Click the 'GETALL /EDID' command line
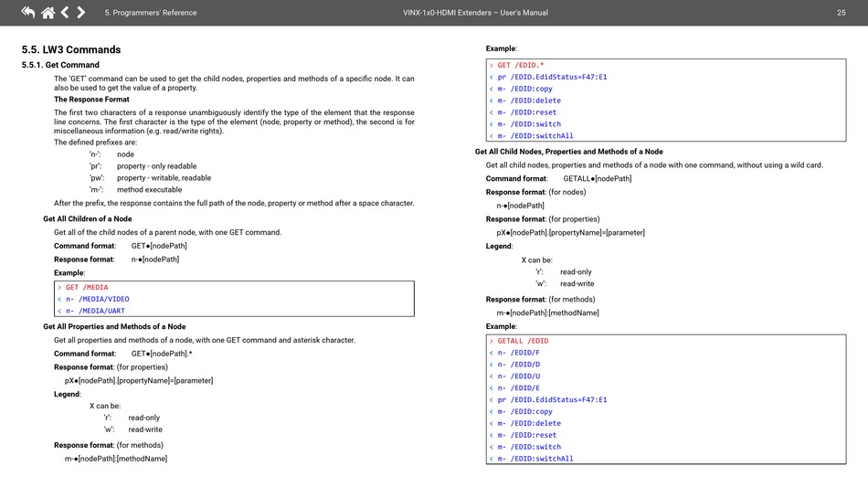 (x=519, y=341)
